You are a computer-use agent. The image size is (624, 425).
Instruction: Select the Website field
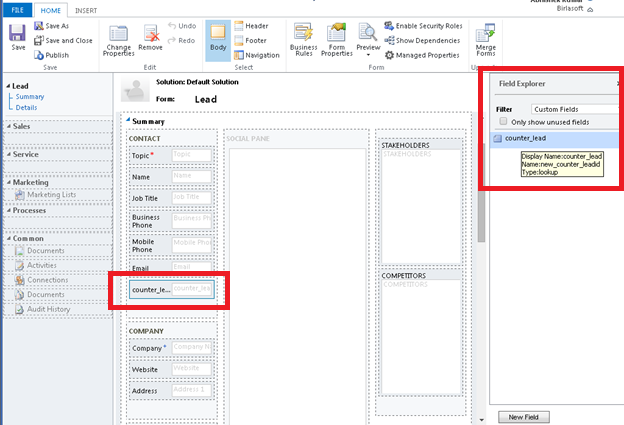click(172, 369)
